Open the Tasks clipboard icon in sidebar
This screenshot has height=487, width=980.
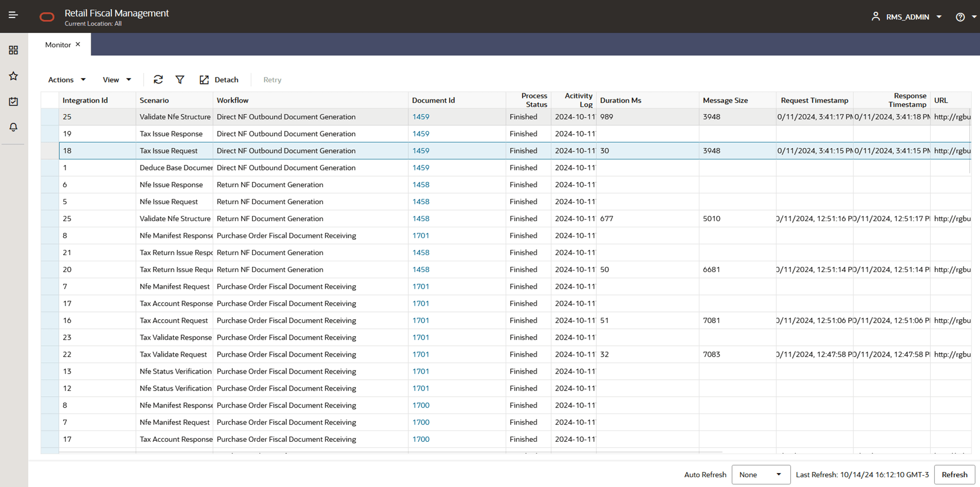pos(13,102)
